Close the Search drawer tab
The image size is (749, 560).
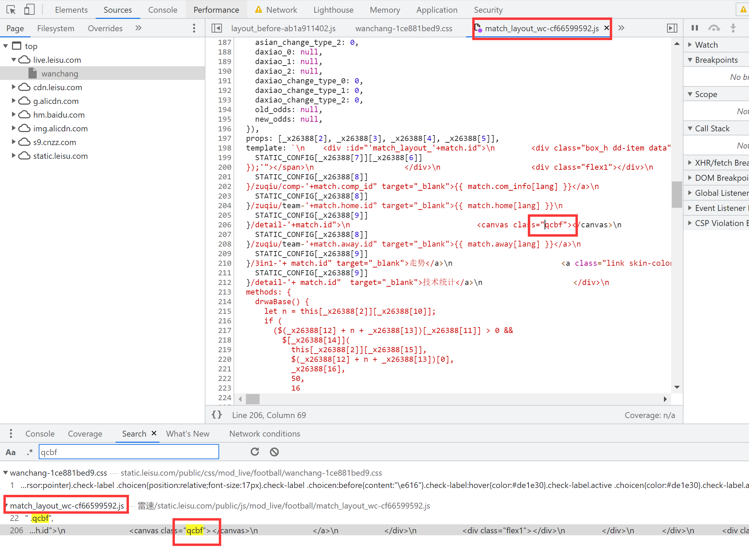pyautogui.click(x=154, y=433)
